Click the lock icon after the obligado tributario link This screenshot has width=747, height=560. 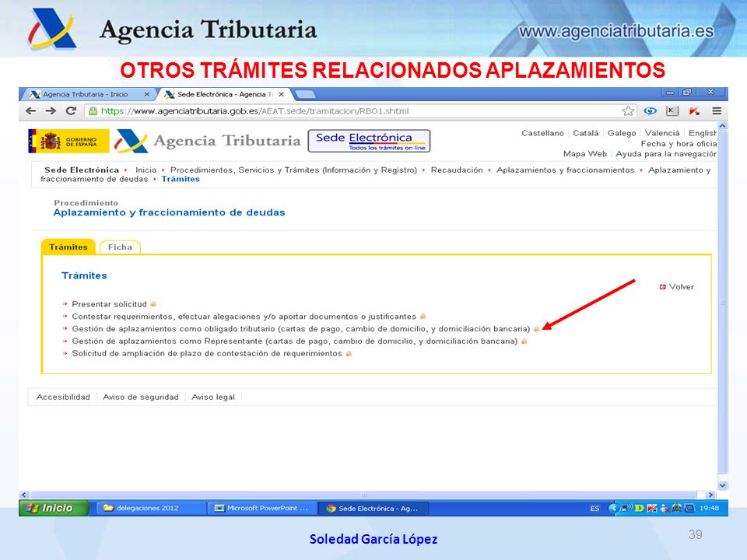pyautogui.click(x=536, y=329)
